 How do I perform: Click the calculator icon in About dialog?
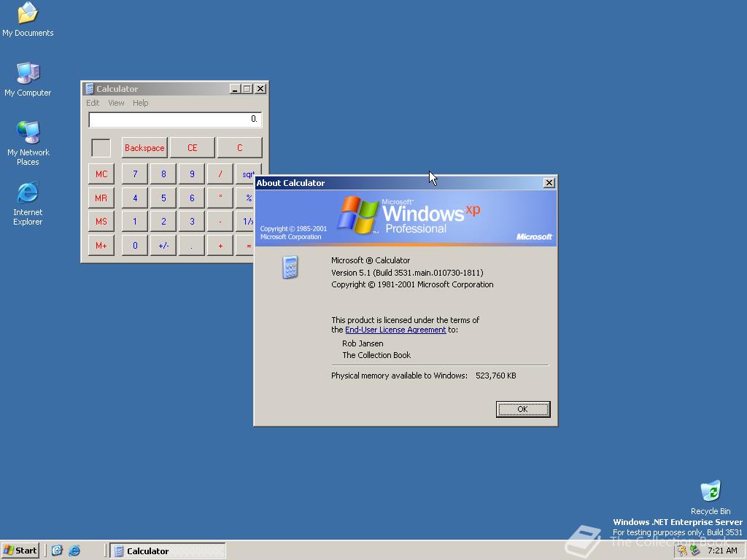290,267
